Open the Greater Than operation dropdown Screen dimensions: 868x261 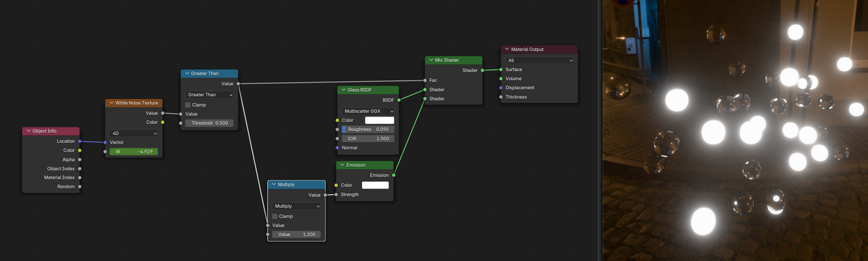pos(210,95)
